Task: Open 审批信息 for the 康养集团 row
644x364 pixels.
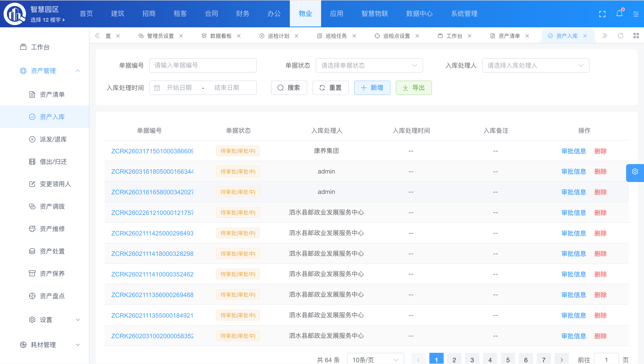Action: click(574, 151)
